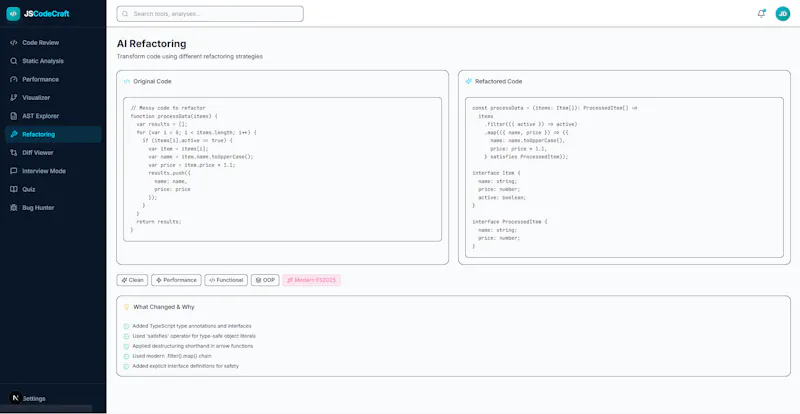Screen dimensions: 800x414
Task: Apply the Clean refactoring strategy
Action: coord(132,280)
